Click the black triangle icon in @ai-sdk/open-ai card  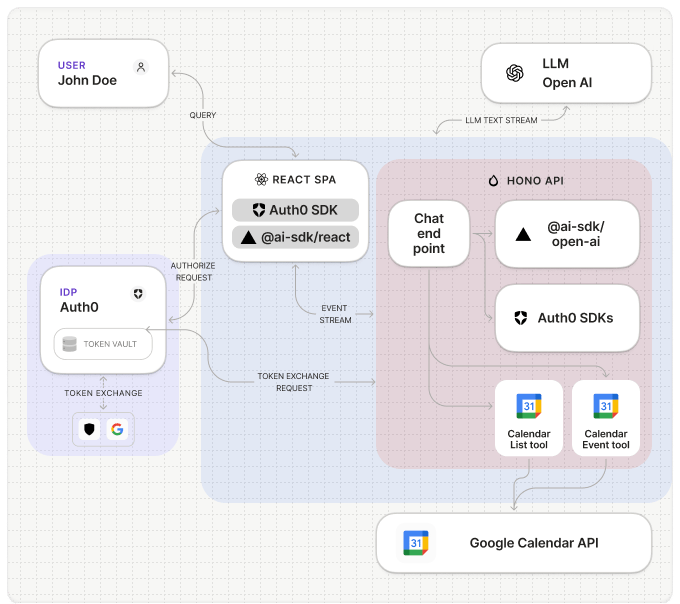[x=523, y=234]
